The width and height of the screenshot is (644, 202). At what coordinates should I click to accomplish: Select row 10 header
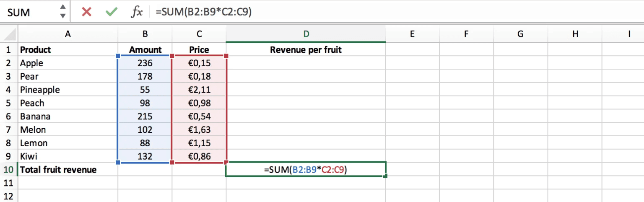point(8,170)
